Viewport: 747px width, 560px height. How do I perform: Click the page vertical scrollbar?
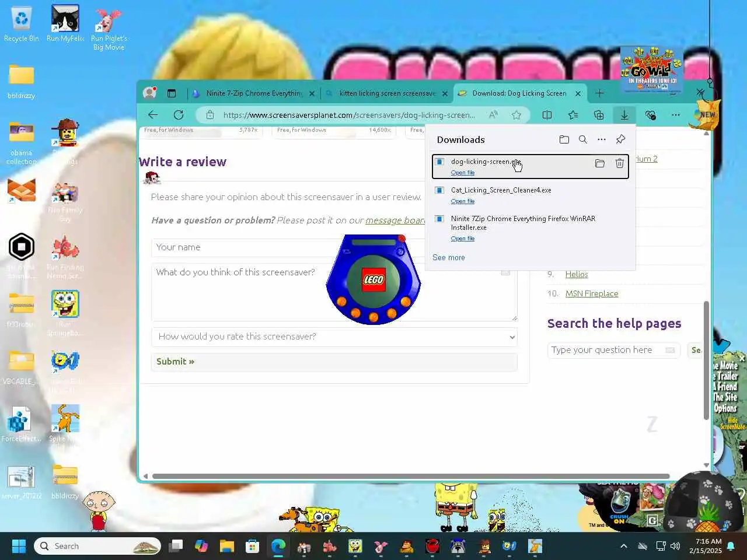707,359
